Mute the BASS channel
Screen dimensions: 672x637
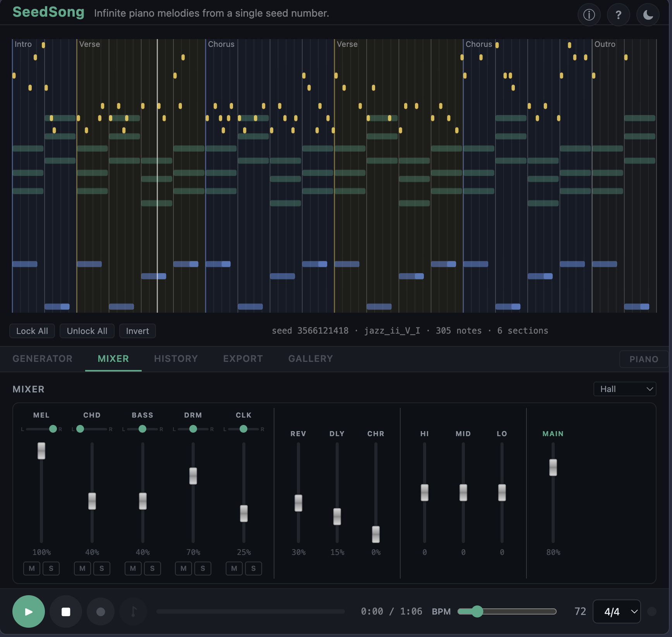133,569
